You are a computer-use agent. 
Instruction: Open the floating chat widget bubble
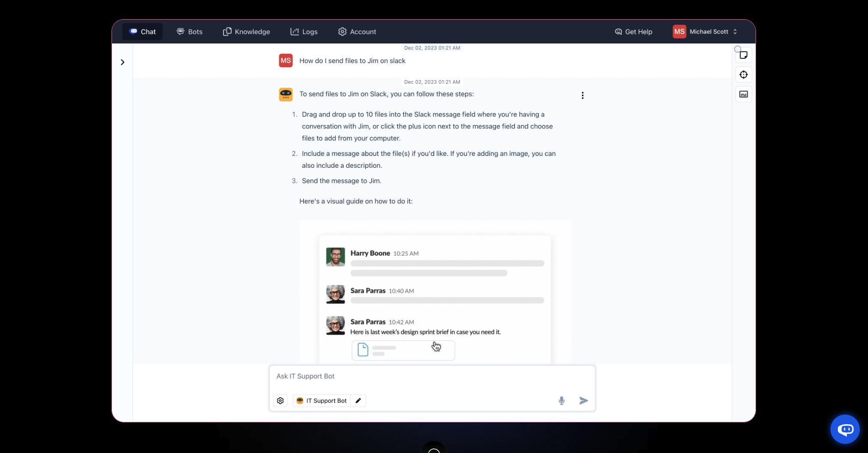845,429
